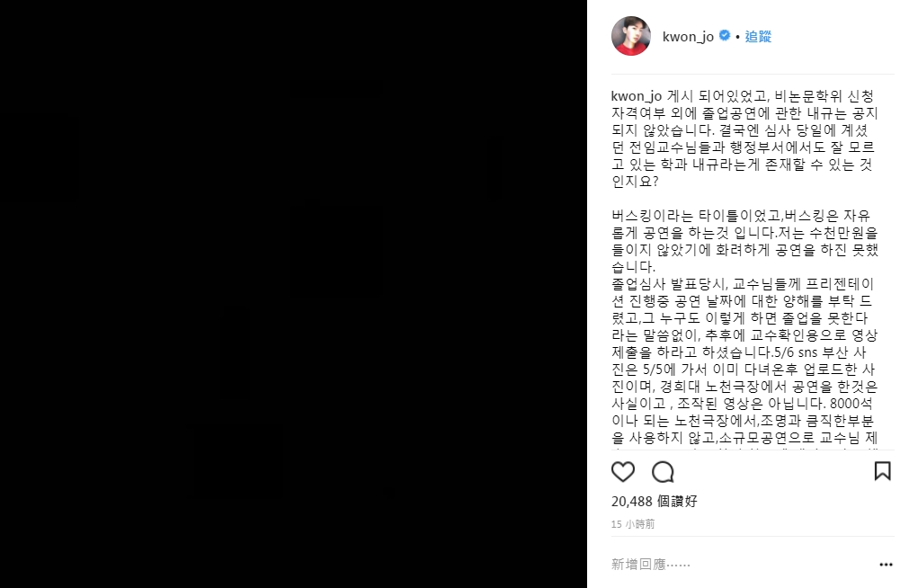Click the caption line ending with 인지요?
Image resolution: width=900 pixels, height=588 pixels.
pyautogui.click(x=635, y=182)
